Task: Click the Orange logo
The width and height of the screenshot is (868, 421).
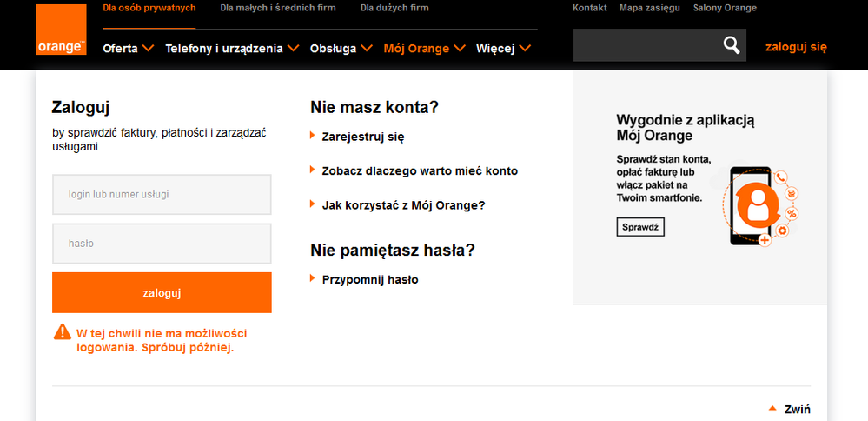Action: click(x=61, y=30)
